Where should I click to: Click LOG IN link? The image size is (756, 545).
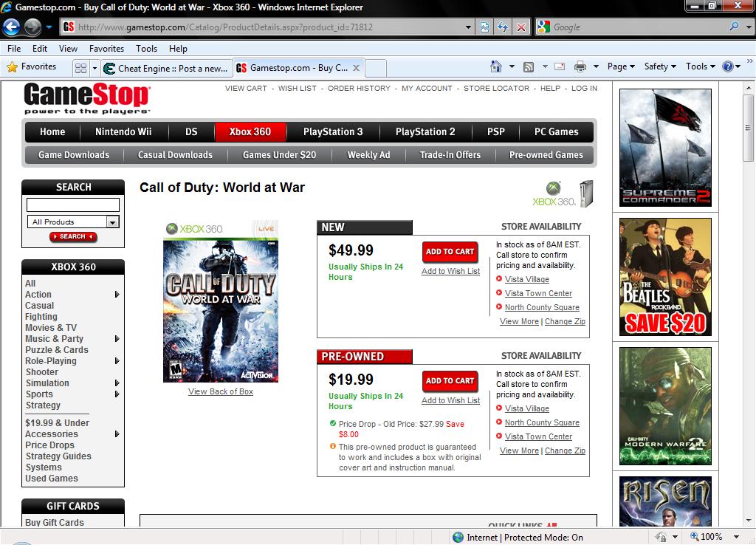[x=584, y=89]
